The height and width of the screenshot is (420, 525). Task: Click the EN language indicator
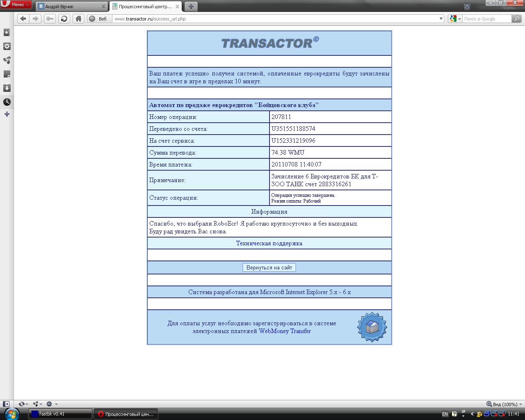(445, 414)
